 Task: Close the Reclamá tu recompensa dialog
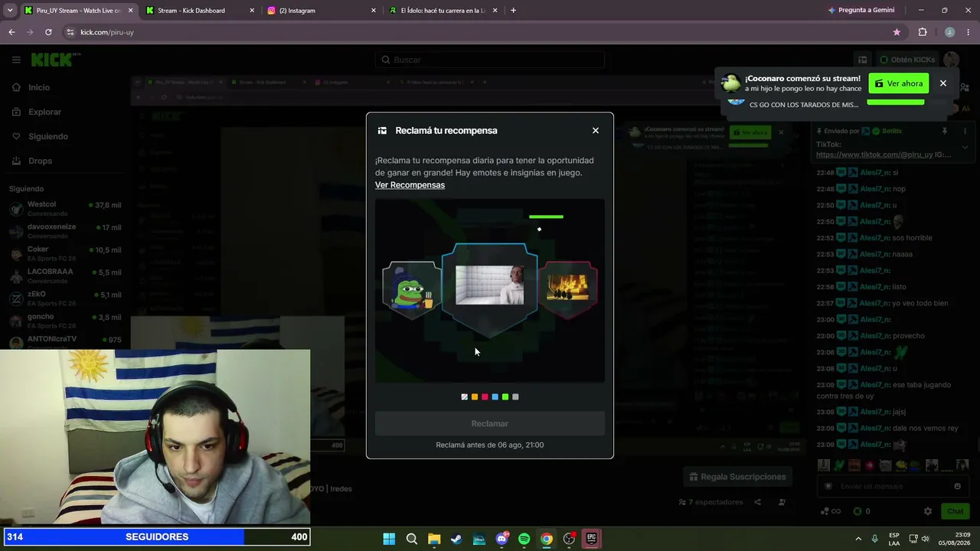(596, 130)
